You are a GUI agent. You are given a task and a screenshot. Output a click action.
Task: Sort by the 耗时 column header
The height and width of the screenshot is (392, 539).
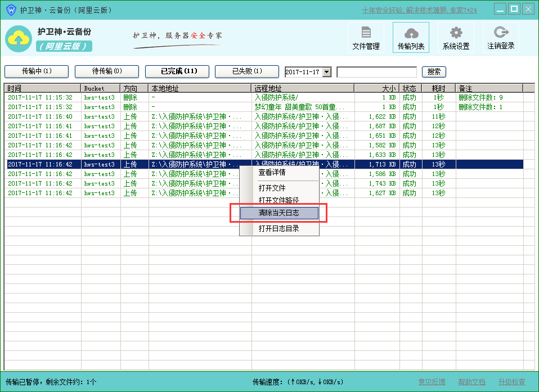pyautogui.click(x=439, y=88)
